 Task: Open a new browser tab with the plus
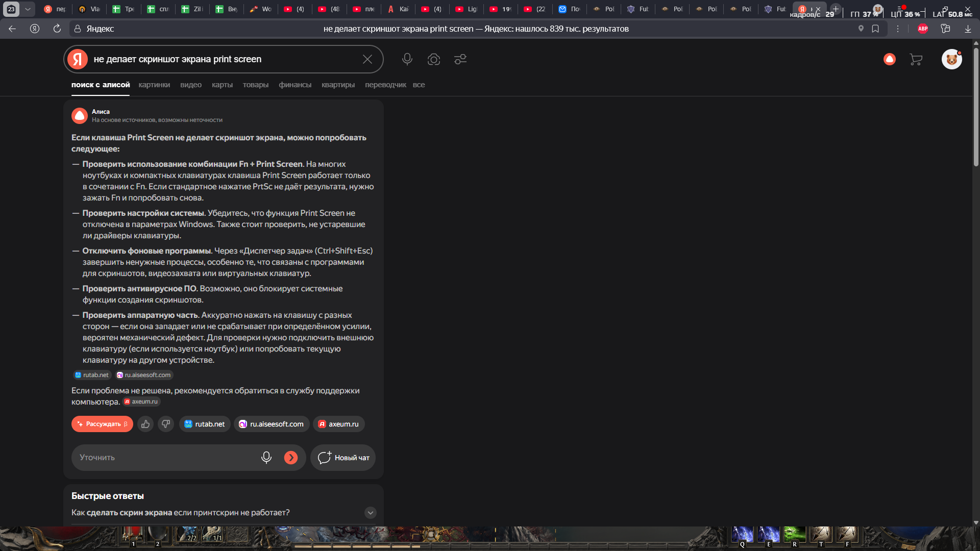click(836, 9)
